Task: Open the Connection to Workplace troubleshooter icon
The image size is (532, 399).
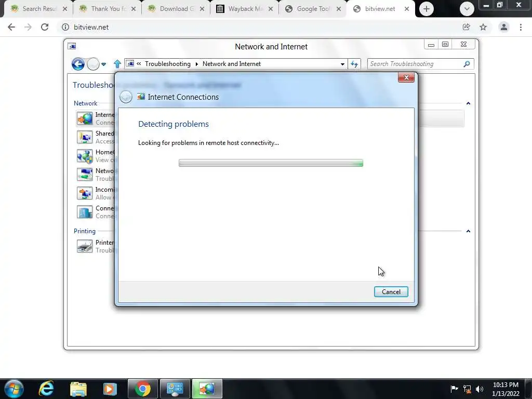Action: 85,212
